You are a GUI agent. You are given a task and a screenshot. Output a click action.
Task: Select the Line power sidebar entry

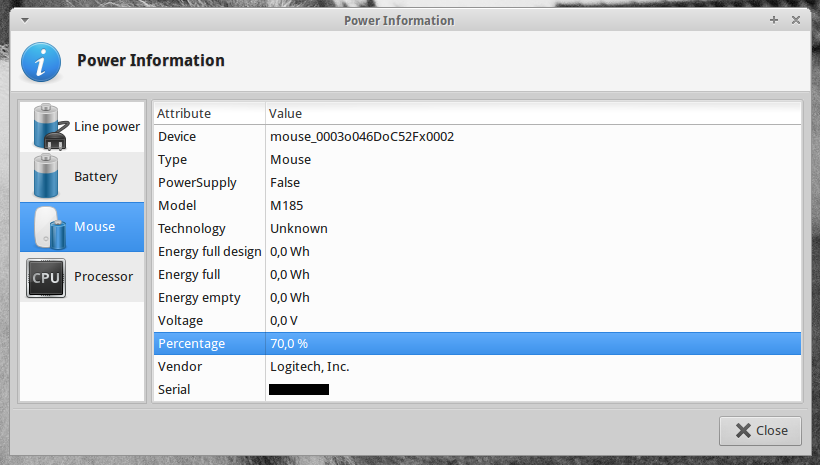pyautogui.click(x=106, y=127)
